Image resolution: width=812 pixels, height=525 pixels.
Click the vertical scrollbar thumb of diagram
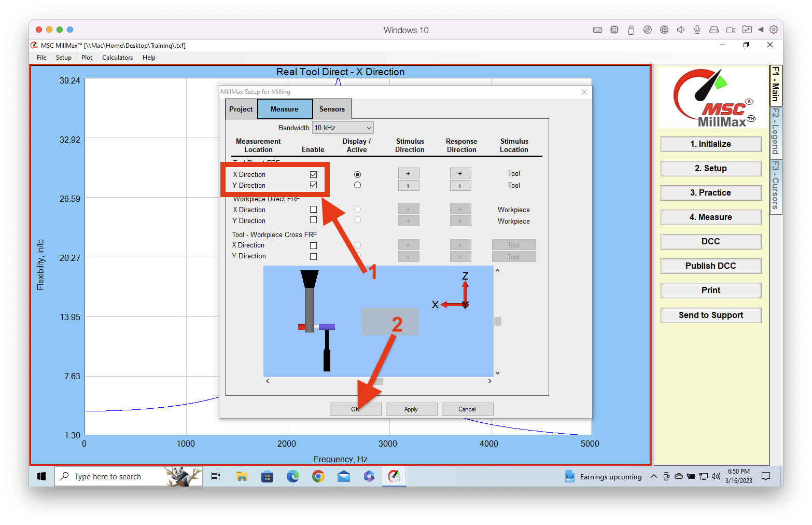coord(498,321)
